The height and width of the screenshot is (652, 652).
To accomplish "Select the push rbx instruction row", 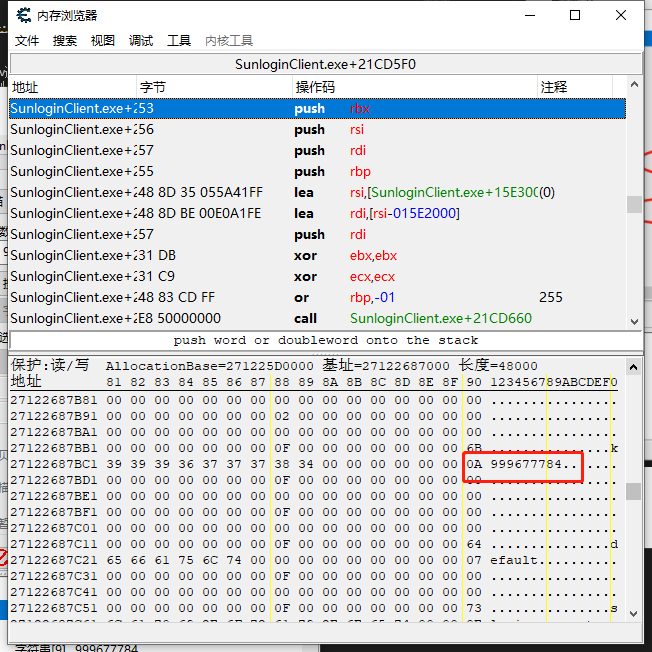I will [x=318, y=109].
